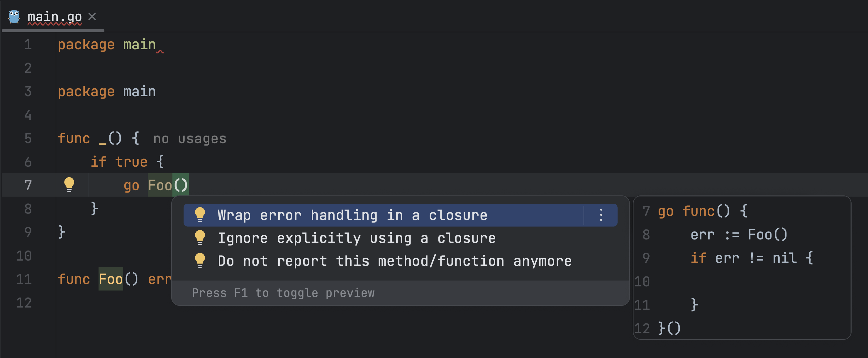Click the gutter lightbulb on line 7

[x=69, y=184]
